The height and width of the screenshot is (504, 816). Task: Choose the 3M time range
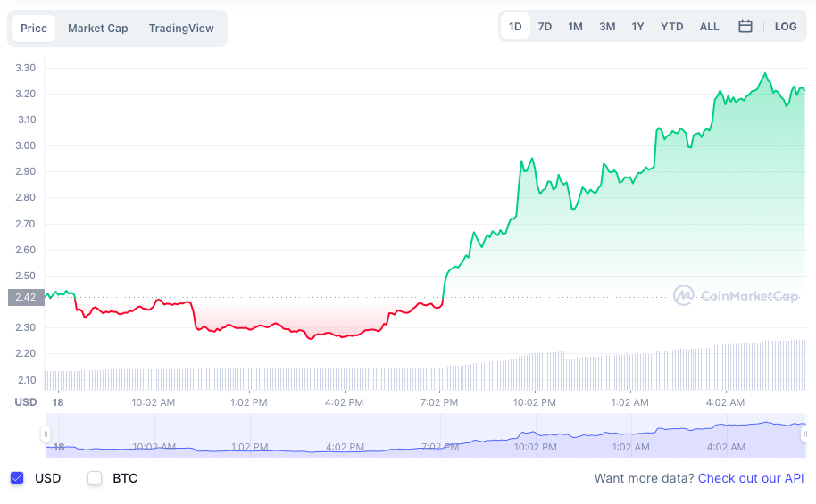pos(607,27)
